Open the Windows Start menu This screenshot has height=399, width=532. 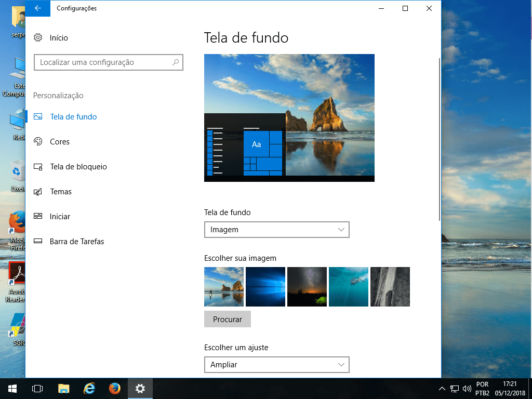tap(12, 388)
